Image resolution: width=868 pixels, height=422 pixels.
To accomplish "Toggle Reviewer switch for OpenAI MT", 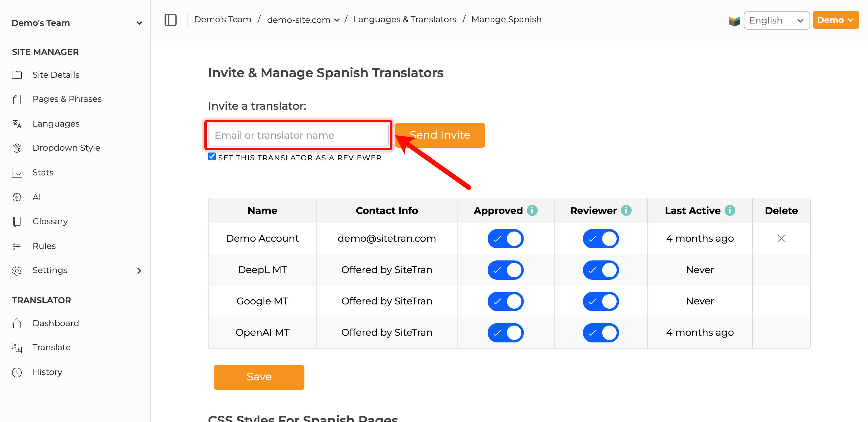I will click(601, 333).
